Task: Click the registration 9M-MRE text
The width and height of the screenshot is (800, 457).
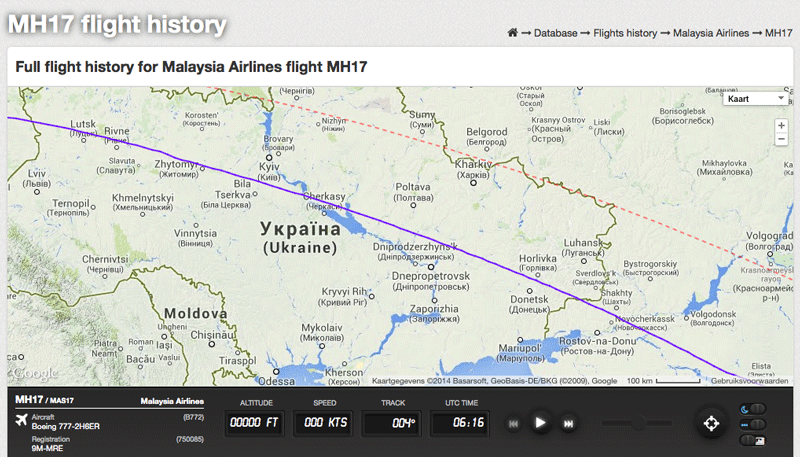Action: click(x=47, y=448)
